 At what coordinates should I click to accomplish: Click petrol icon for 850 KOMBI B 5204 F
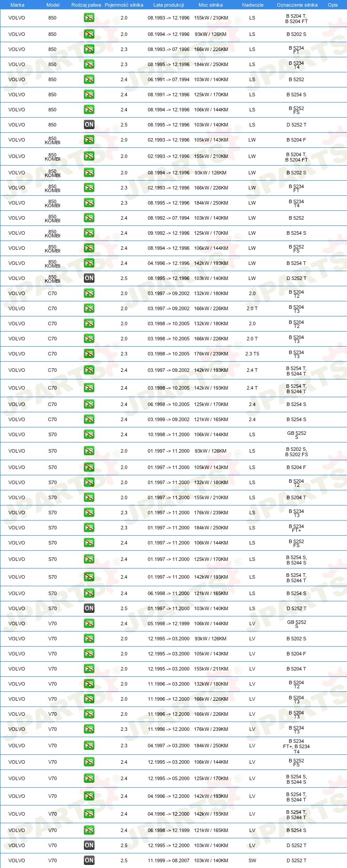pos(89,140)
